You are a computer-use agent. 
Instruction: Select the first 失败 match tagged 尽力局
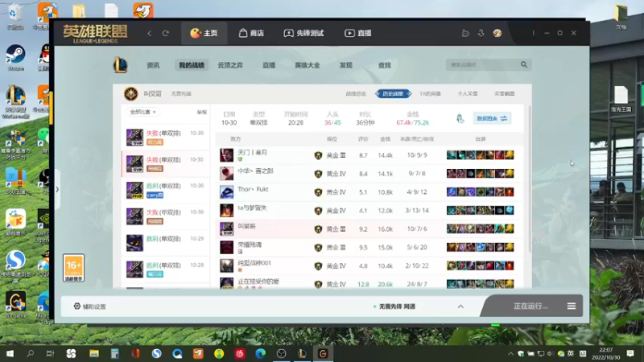(x=165, y=138)
